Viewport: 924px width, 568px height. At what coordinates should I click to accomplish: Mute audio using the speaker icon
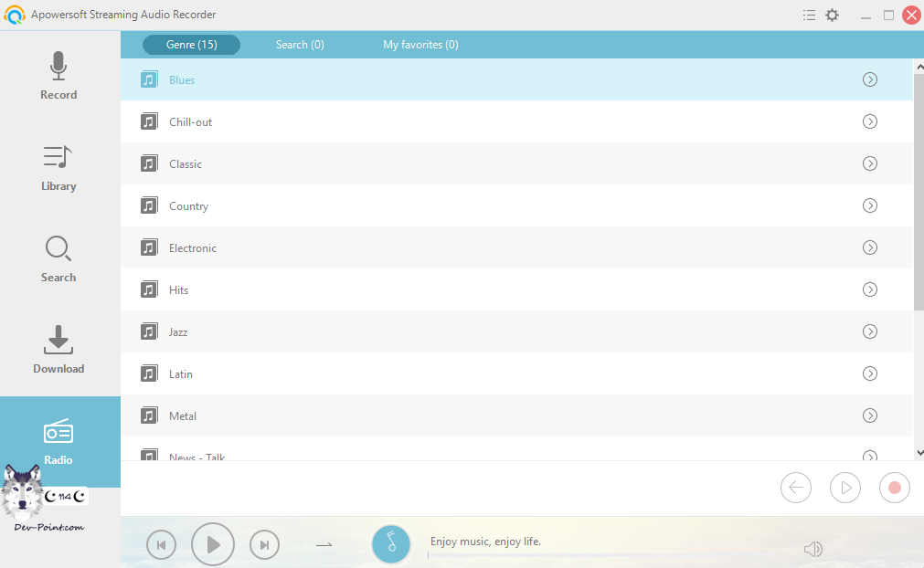[812, 549]
